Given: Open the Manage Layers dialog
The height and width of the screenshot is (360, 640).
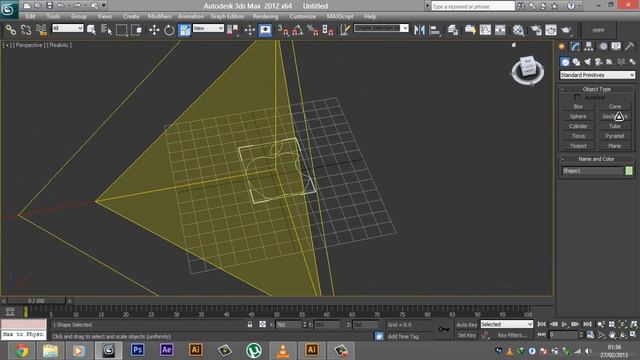Looking at the screenshot, I should tap(453, 30).
